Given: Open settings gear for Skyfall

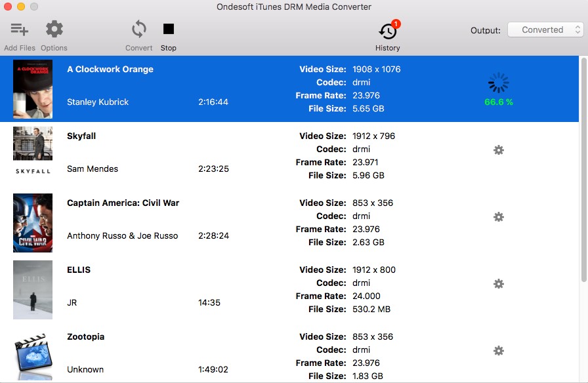Looking at the screenshot, I should (498, 150).
